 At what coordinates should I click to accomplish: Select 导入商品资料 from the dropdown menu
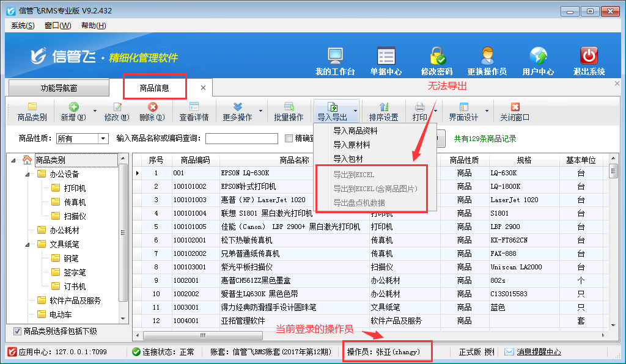click(x=355, y=131)
